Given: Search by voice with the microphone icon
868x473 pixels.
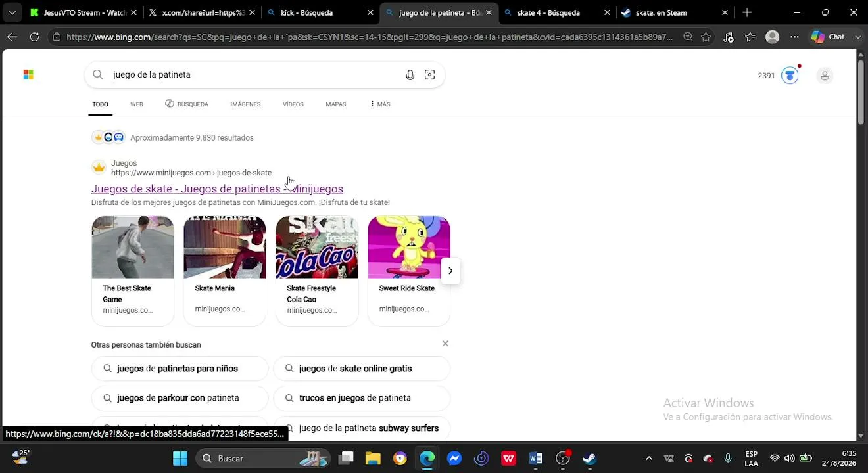Looking at the screenshot, I should click(x=410, y=75).
